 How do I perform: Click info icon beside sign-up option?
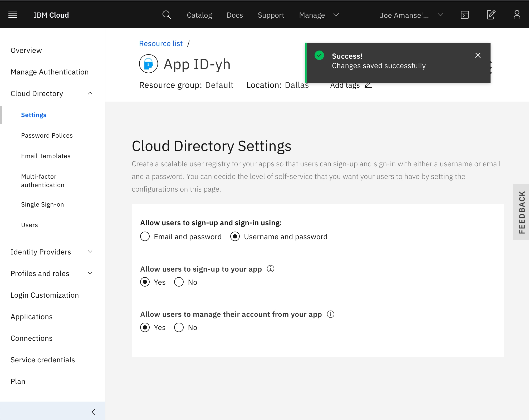click(x=271, y=269)
